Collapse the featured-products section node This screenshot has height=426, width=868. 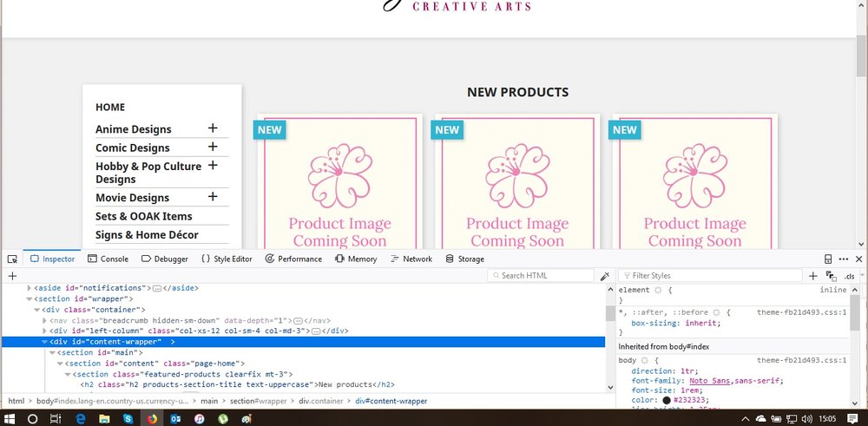(68, 374)
